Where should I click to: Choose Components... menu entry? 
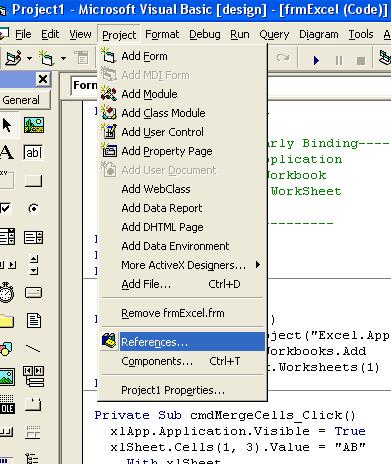[182, 361]
